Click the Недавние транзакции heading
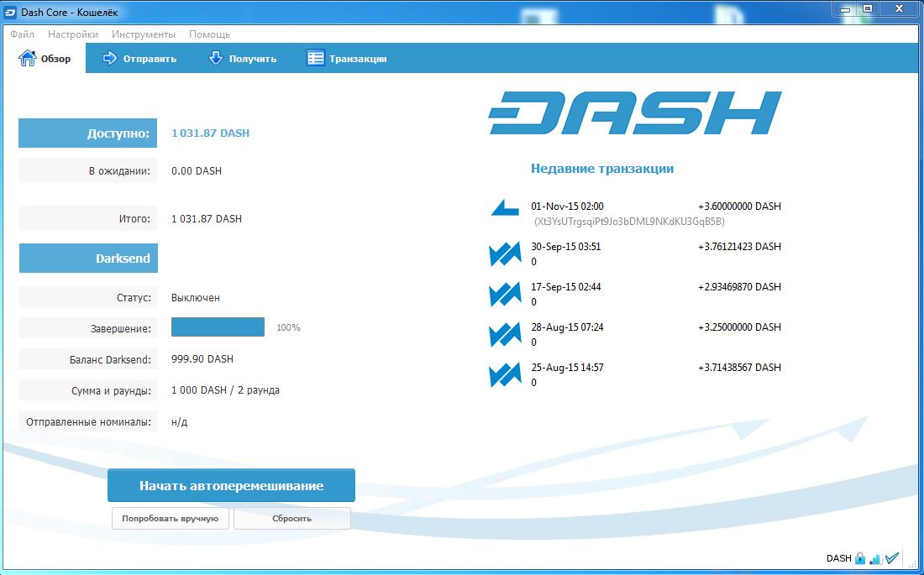This screenshot has height=575, width=924. 601,169
